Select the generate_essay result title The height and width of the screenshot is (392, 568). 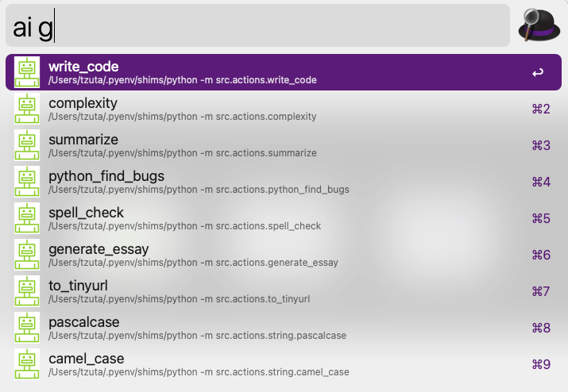pyautogui.click(x=99, y=249)
